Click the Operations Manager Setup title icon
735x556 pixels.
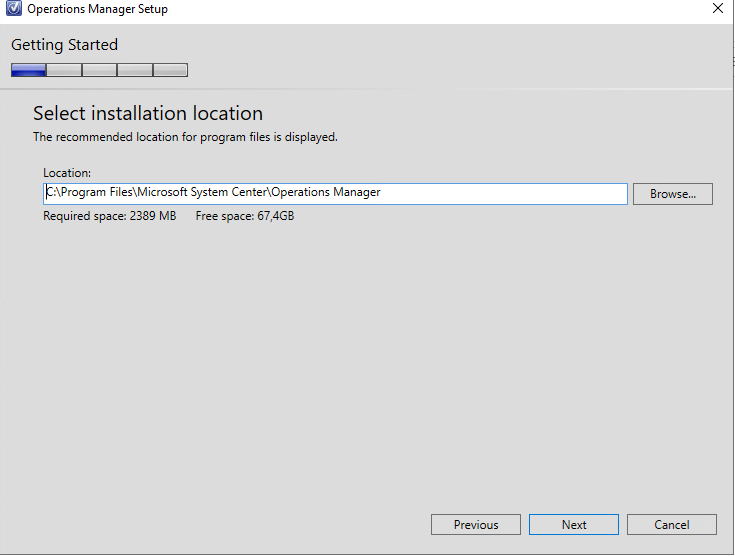(14, 8)
